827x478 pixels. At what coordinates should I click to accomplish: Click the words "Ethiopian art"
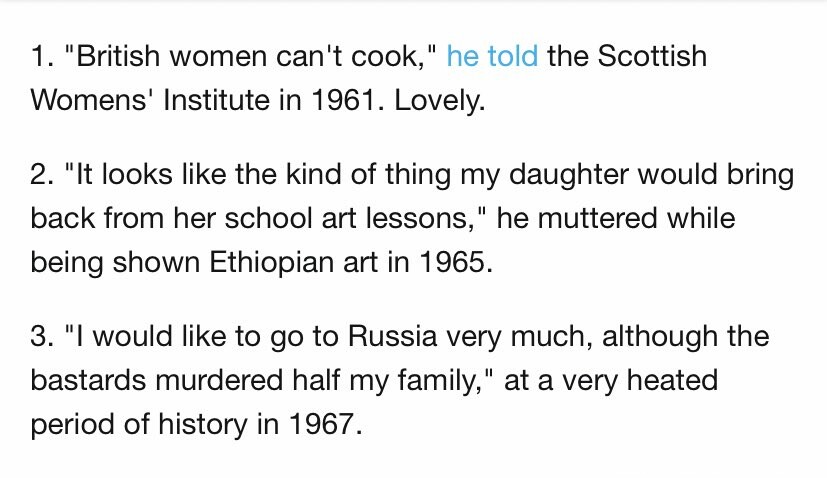point(294,263)
